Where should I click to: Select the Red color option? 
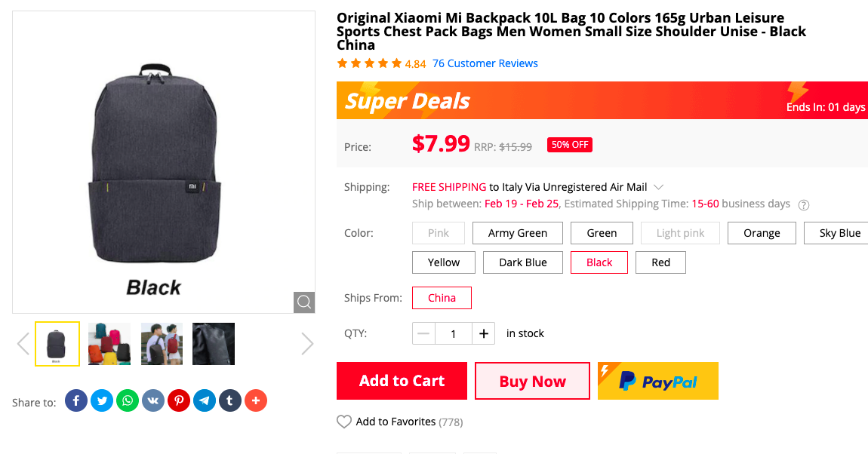(x=660, y=262)
